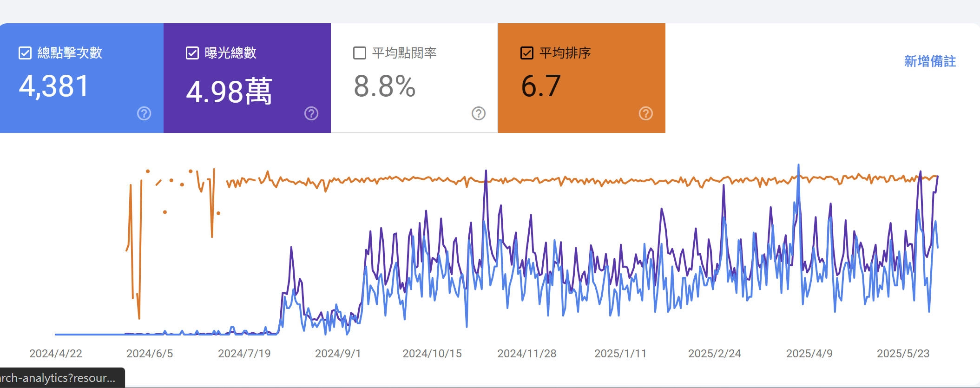Uncheck the 曝光總數 checkbox
Viewport: 980px width, 388px height.
coord(192,53)
